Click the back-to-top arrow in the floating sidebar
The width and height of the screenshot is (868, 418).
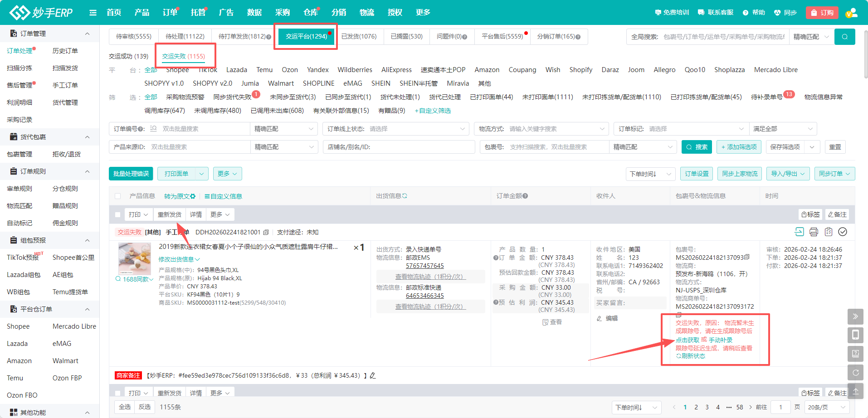pyautogui.click(x=855, y=391)
